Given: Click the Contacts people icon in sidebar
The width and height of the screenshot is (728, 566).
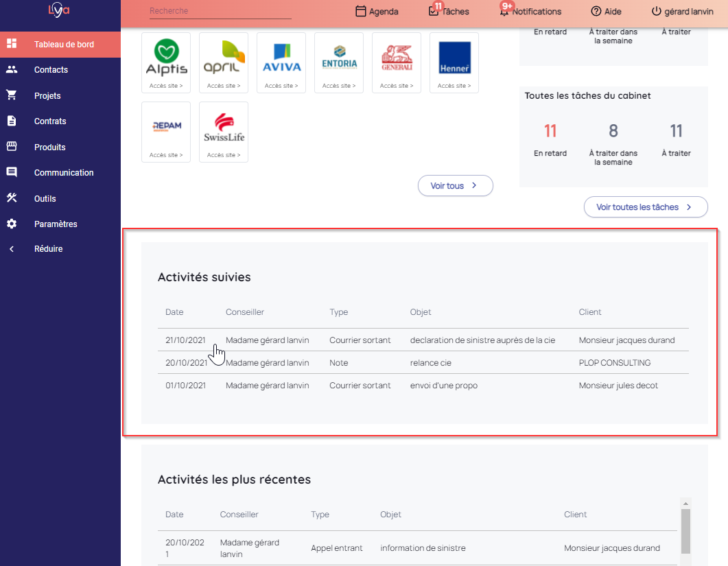Looking at the screenshot, I should coord(12,69).
